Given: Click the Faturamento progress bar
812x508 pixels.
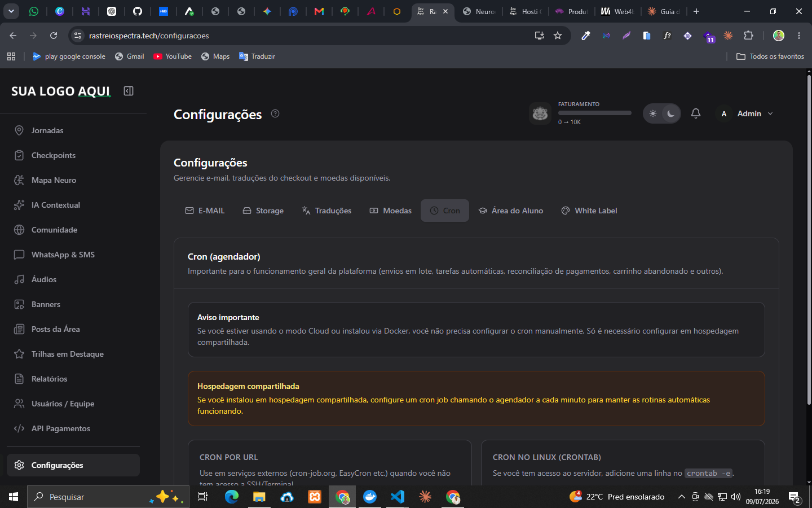Looking at the screenshot, I should click(x=595, y=113).
